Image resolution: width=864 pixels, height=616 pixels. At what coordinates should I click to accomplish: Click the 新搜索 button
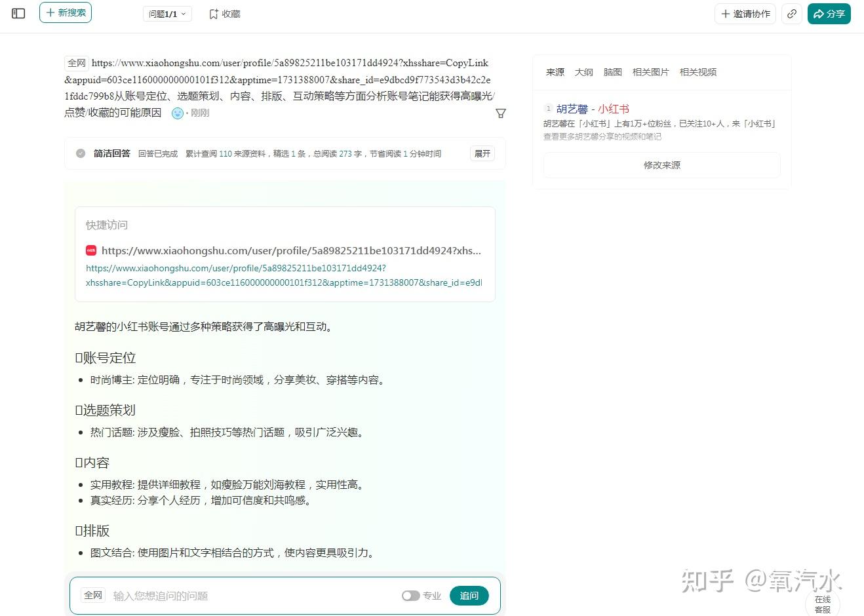pyautogui.click(x=66, y=12)
